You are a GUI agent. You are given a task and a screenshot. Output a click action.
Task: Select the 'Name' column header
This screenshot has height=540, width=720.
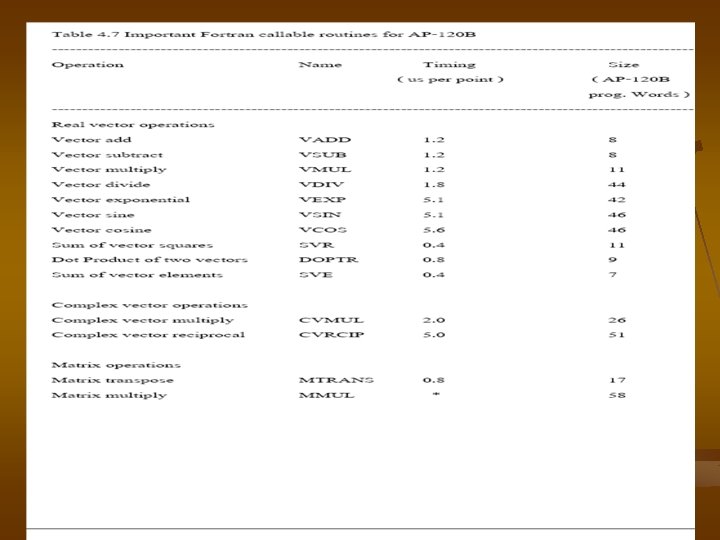pyautogui.click(x=320, y=65)
